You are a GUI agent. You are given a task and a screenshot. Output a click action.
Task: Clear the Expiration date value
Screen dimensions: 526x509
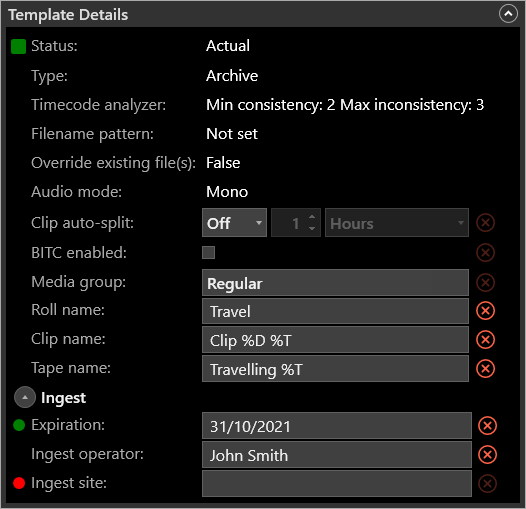[487, 425]
